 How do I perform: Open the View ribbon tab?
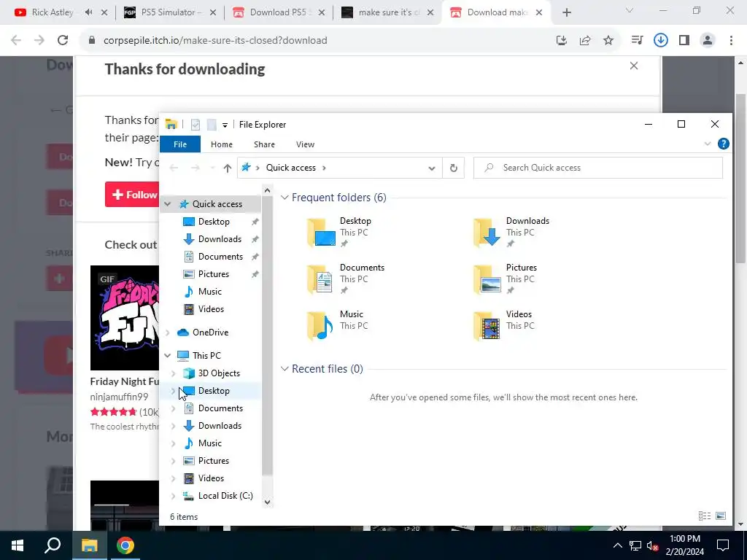click(x=306, y=144)
